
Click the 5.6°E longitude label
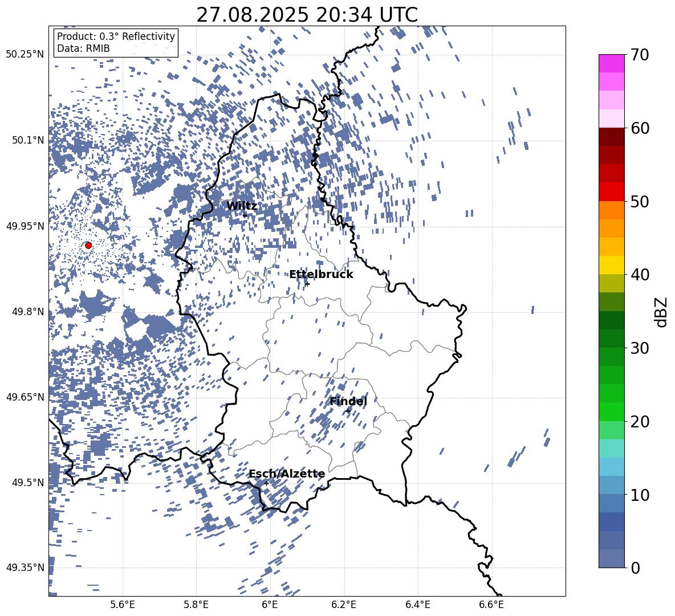pyautogui.click(x=123, y=605)
